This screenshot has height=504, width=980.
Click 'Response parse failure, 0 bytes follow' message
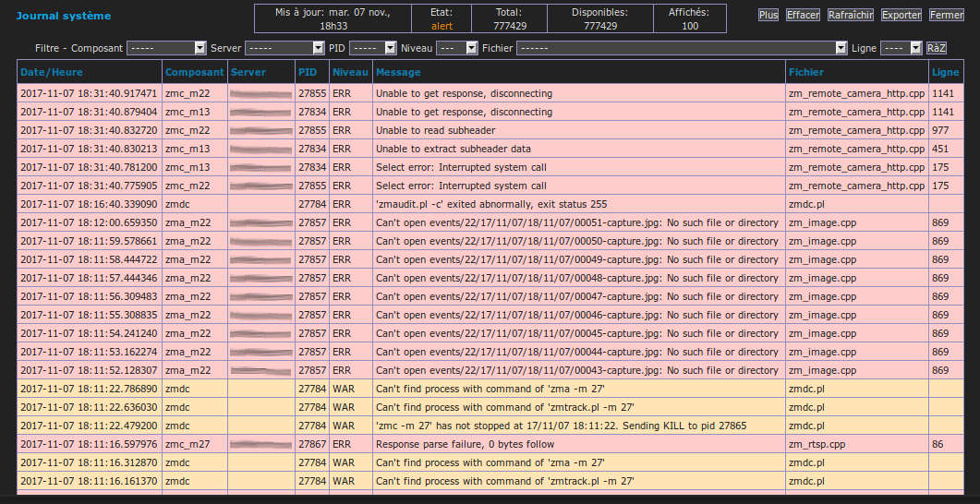pyautogui.click(x=465, y=445)
